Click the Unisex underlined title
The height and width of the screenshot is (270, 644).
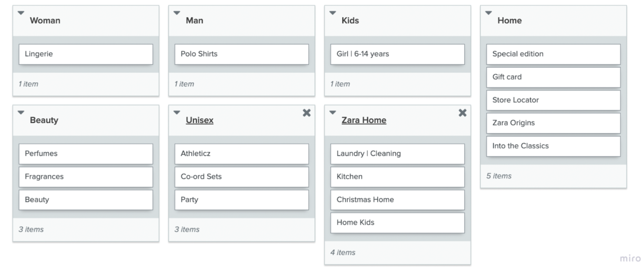click(x=199, y=120)
